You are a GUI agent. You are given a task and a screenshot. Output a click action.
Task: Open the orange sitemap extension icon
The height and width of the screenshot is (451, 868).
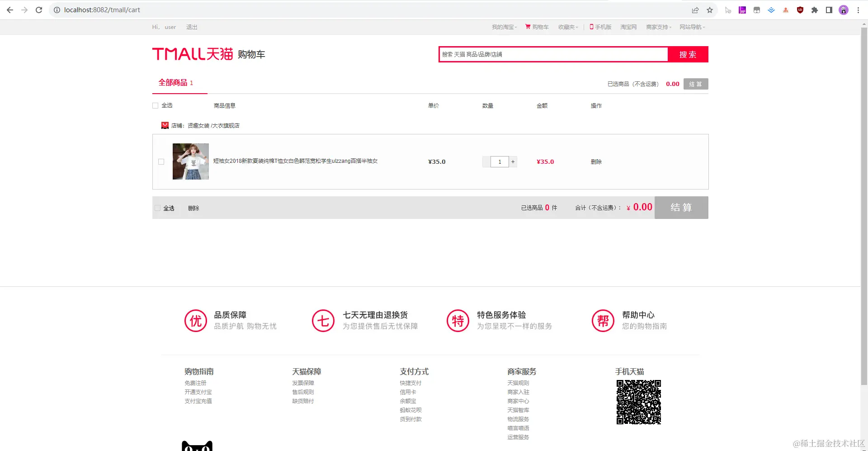tap(786, 10)
